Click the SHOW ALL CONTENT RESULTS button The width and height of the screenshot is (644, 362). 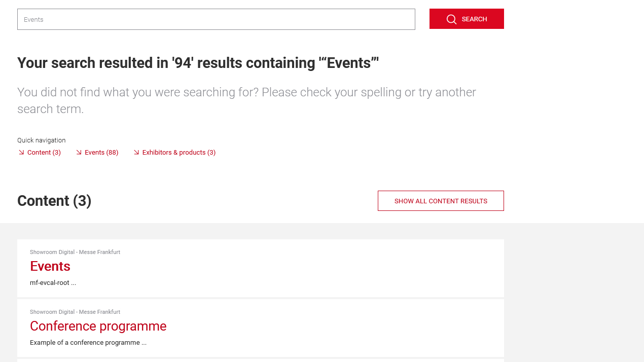[x=441, y=200]
